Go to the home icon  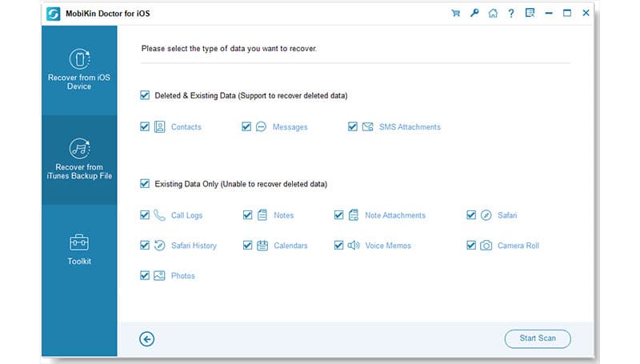tap(493, 13)
